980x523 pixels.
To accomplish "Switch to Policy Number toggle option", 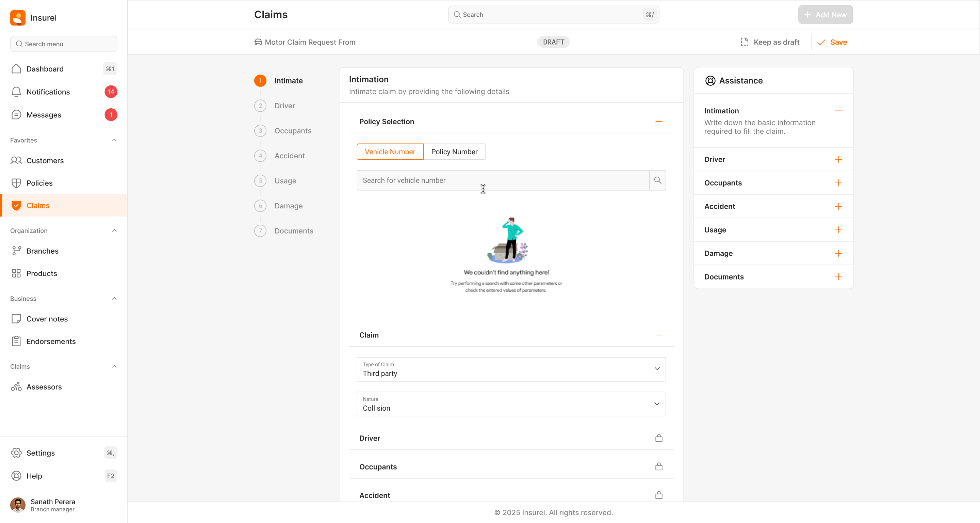I will 454,152.
